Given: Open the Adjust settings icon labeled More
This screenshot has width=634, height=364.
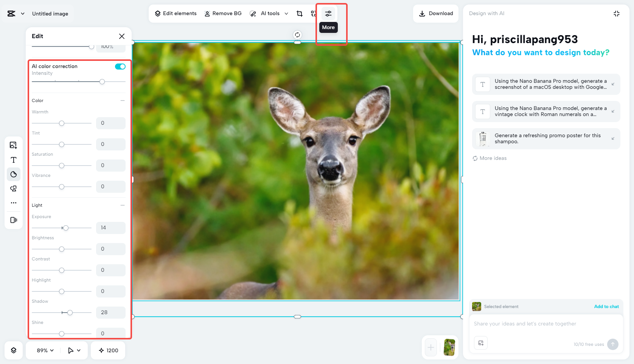Looking at the screenshot, I should (x=328, y=13).
